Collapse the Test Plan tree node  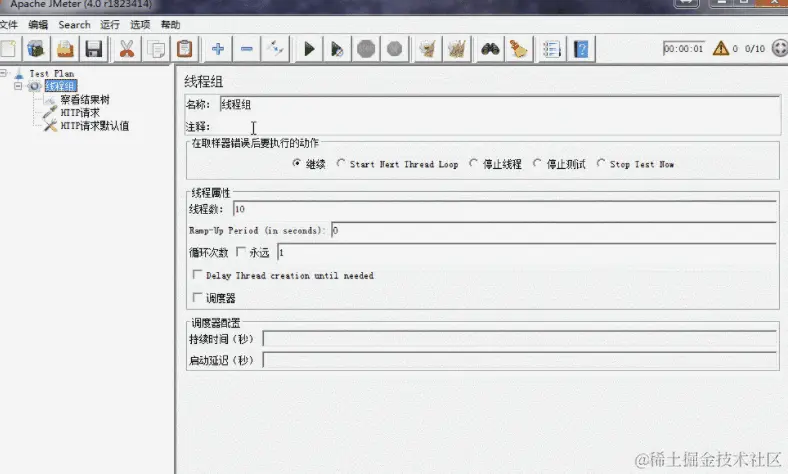pyautogui.click(x=4, y=73)
